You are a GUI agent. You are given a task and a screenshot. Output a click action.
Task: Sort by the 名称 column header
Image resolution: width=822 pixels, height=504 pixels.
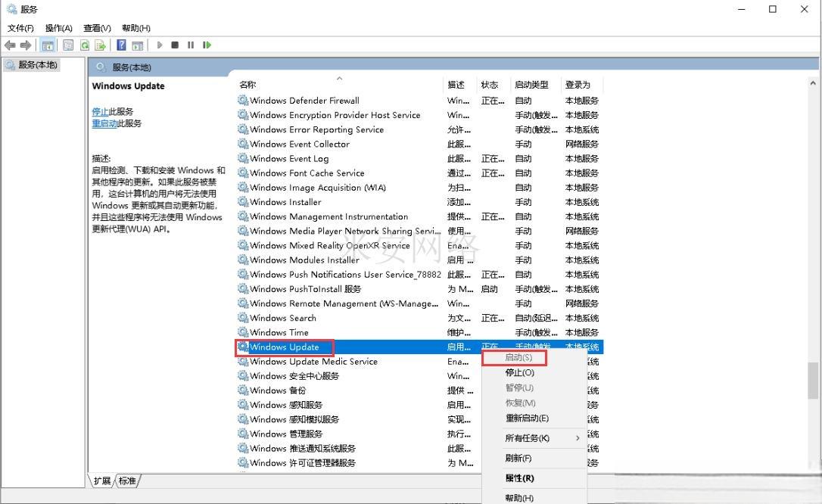339,84
